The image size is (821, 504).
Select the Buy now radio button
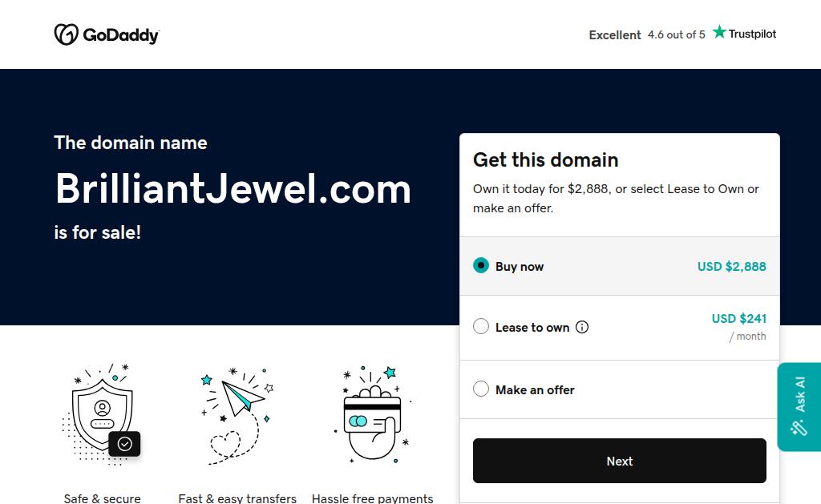pyautogui.click(x=481, y=265)
